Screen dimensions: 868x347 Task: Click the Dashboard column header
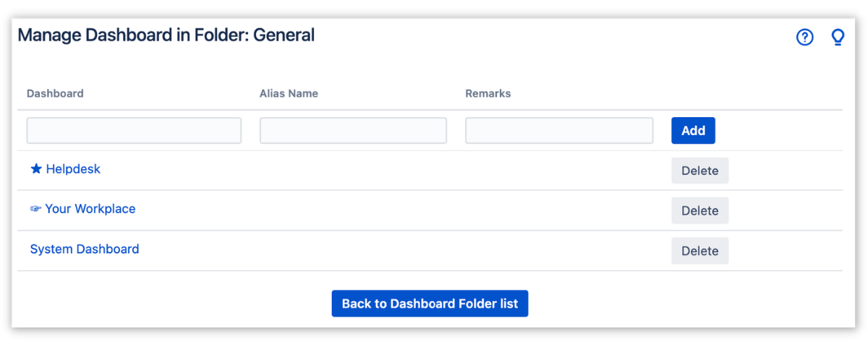[55, 93]
